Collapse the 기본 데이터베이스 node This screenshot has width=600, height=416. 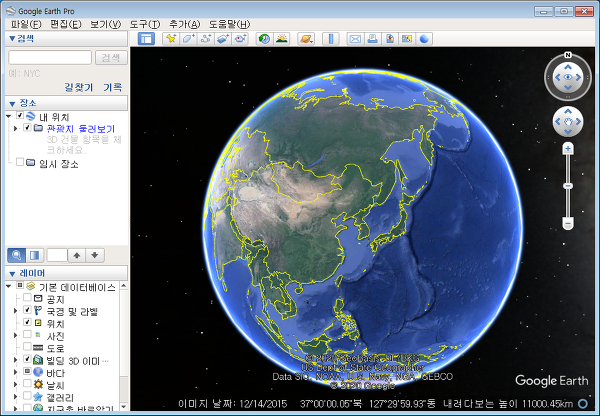click(x=8, y=286)
